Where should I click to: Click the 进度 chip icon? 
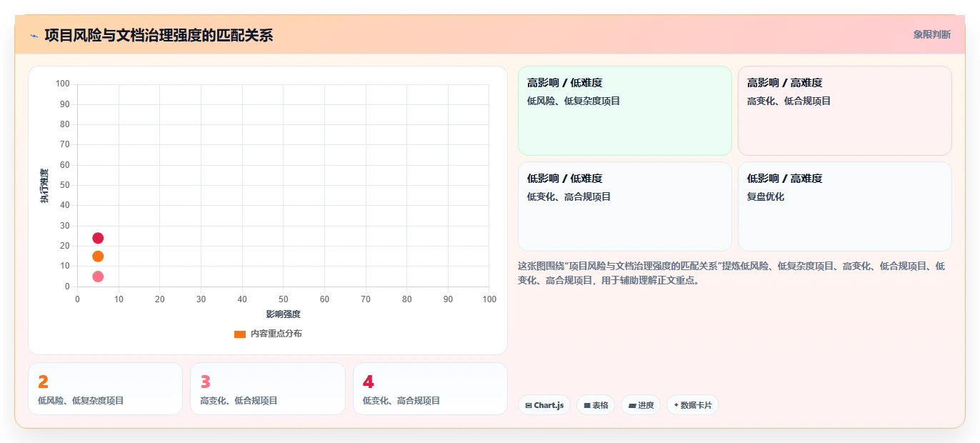point(632,405)
